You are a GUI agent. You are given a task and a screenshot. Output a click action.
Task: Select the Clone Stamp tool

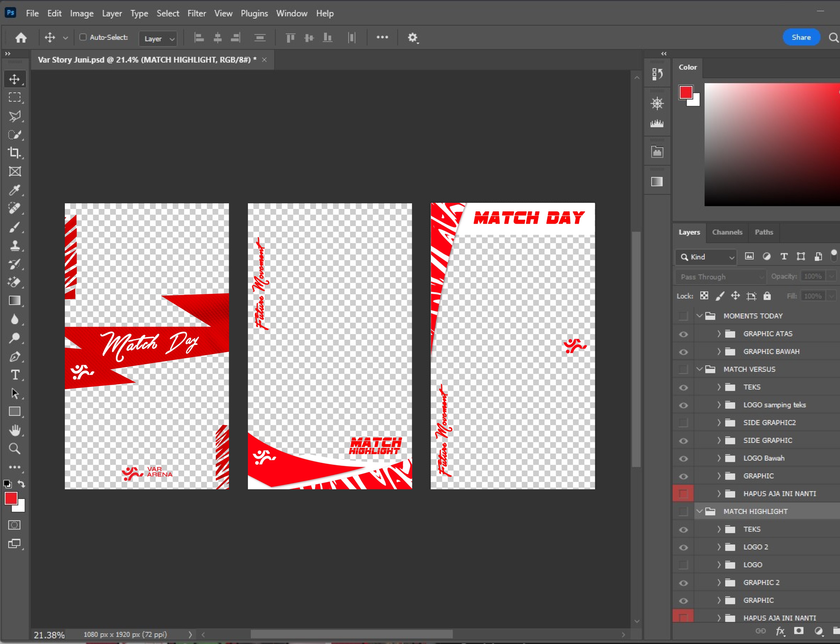click(x=15, y=245)
